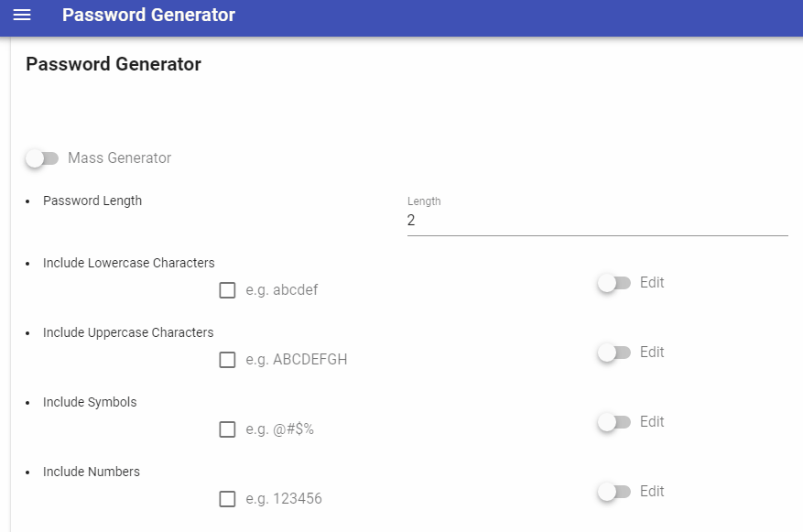Image resolution: width=803 pixels, height=532 pixels.
Task: Click the Include Lowercase Characters list text
Action: click(x=128, y=263)
